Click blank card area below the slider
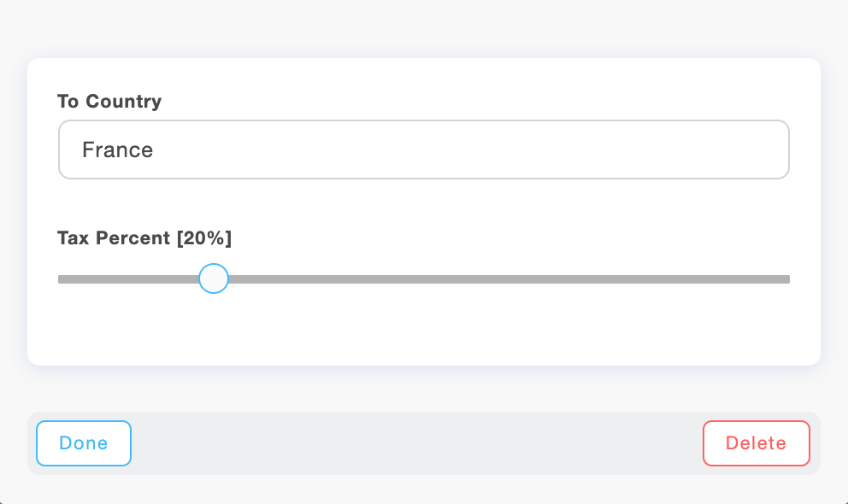Image resolution: width=848 pixels, height=504 pixels. tap(423, 329)
